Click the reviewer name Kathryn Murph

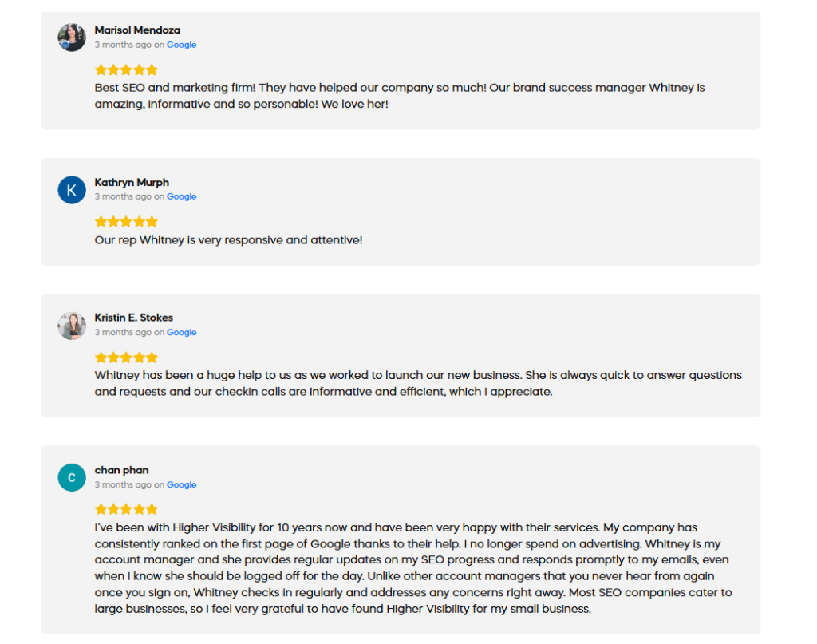[x=132, y=183]
